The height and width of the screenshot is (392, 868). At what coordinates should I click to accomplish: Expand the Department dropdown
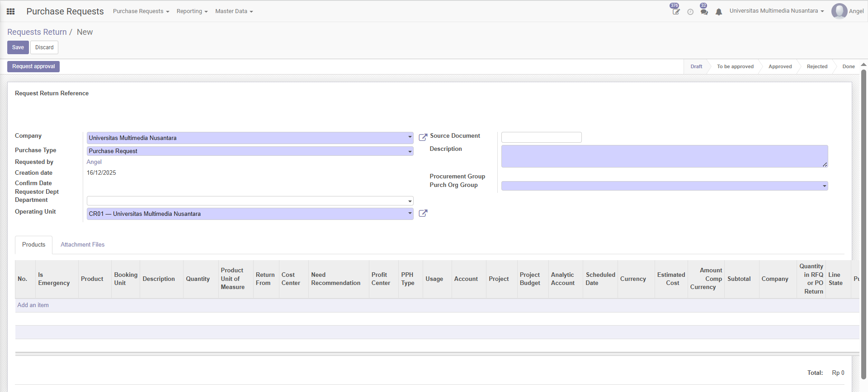(410, 201)
